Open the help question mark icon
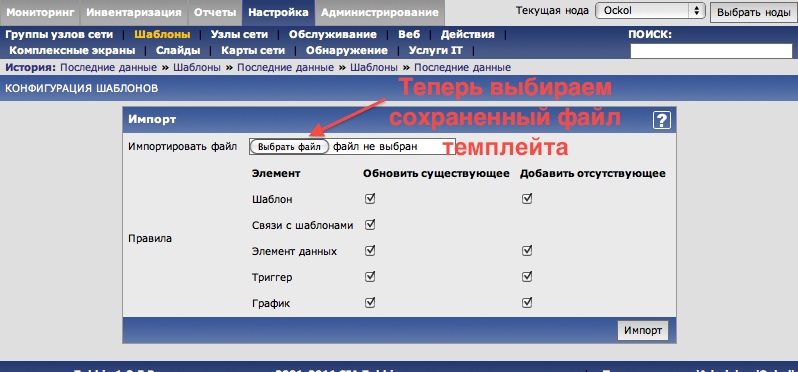 pyautogui.click(x=661, y=120)
